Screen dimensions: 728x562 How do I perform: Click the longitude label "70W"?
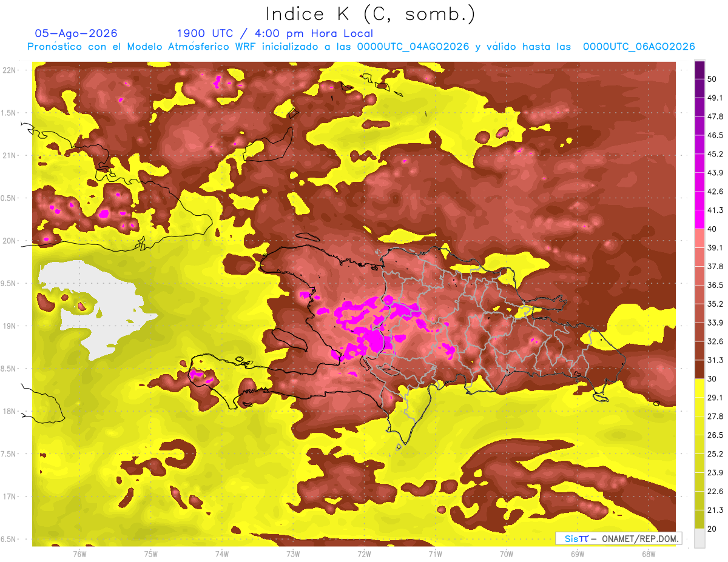(507, 554)
